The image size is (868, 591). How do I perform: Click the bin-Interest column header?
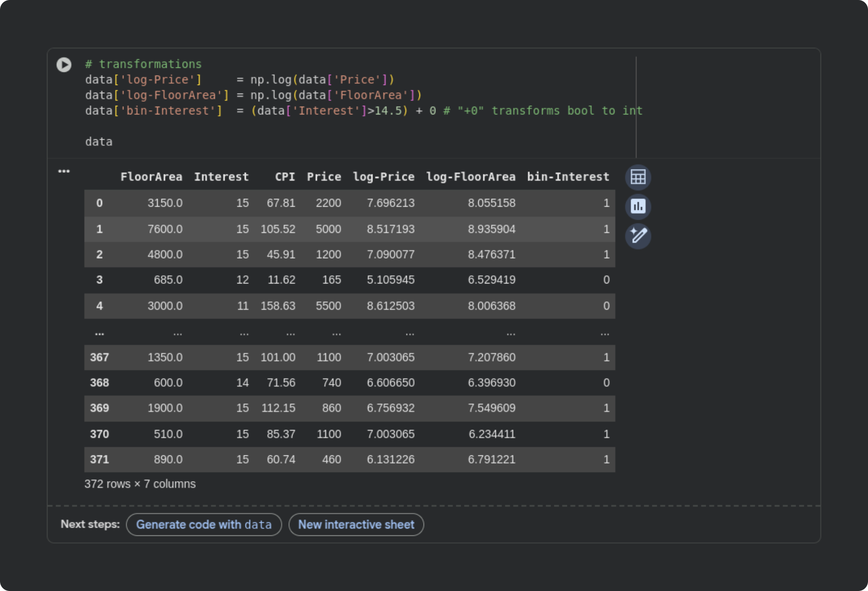tap(568, 177)
